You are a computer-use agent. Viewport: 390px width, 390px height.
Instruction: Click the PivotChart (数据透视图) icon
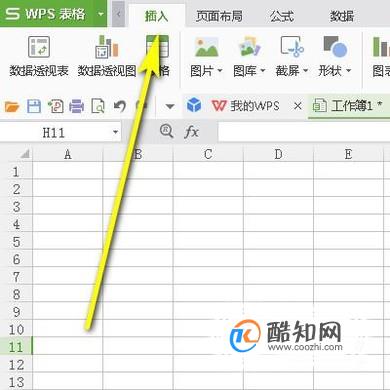point(106,47)
